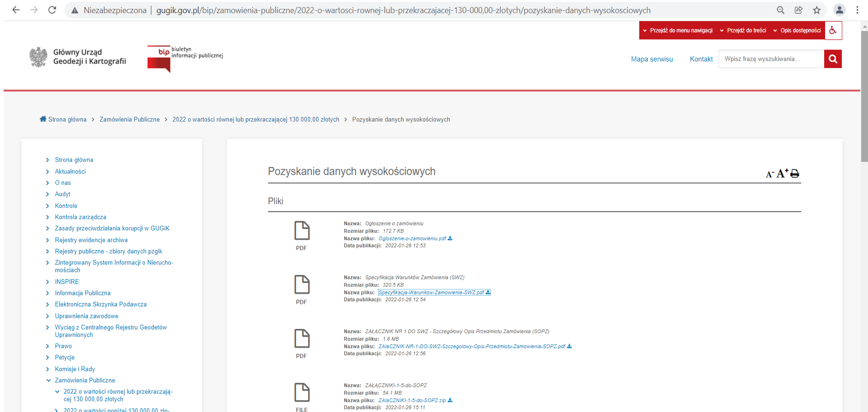
Task: Click the print page icon
Action: coord(795,174)
